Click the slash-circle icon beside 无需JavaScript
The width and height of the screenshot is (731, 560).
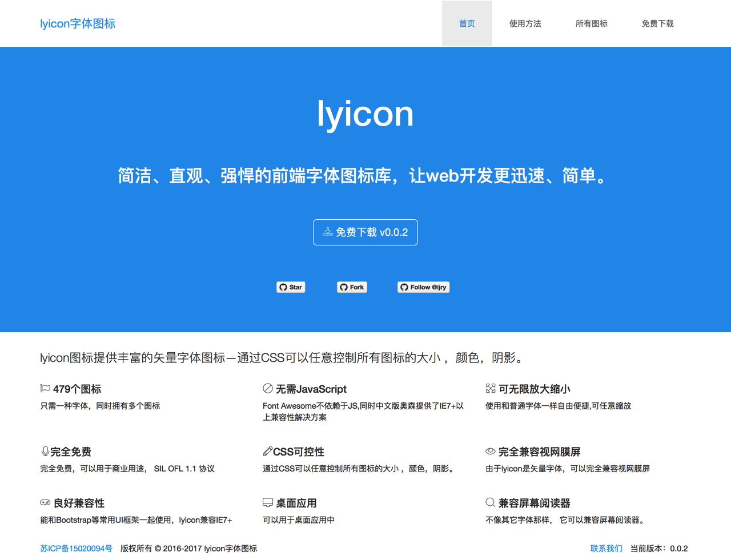pyautogui.click(x=268, y=388)
